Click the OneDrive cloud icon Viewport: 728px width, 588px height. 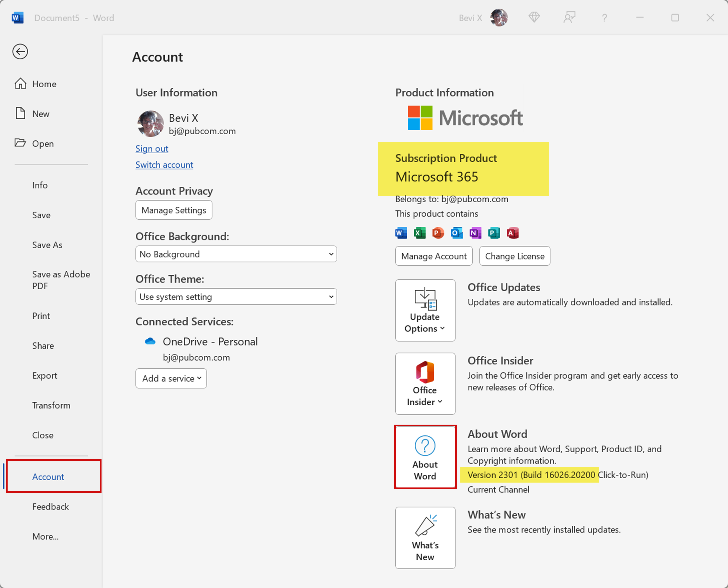click(x=150, y=341)
